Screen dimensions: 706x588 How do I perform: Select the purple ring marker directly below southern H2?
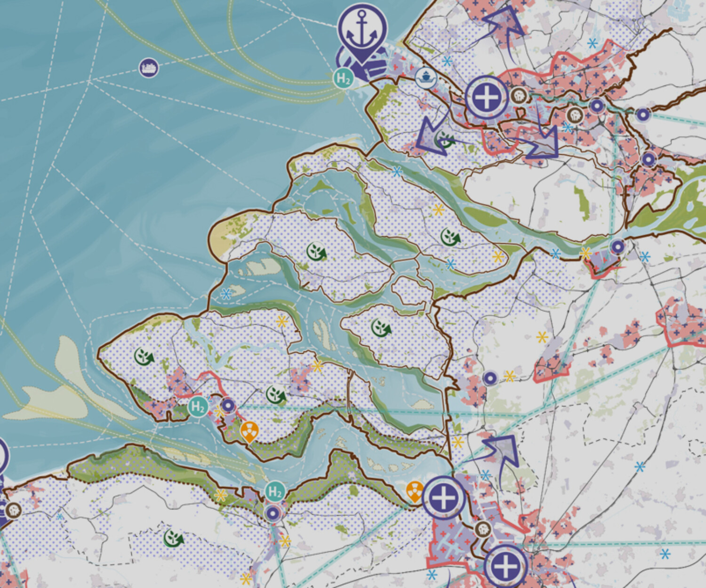click(x=273, y=513)
